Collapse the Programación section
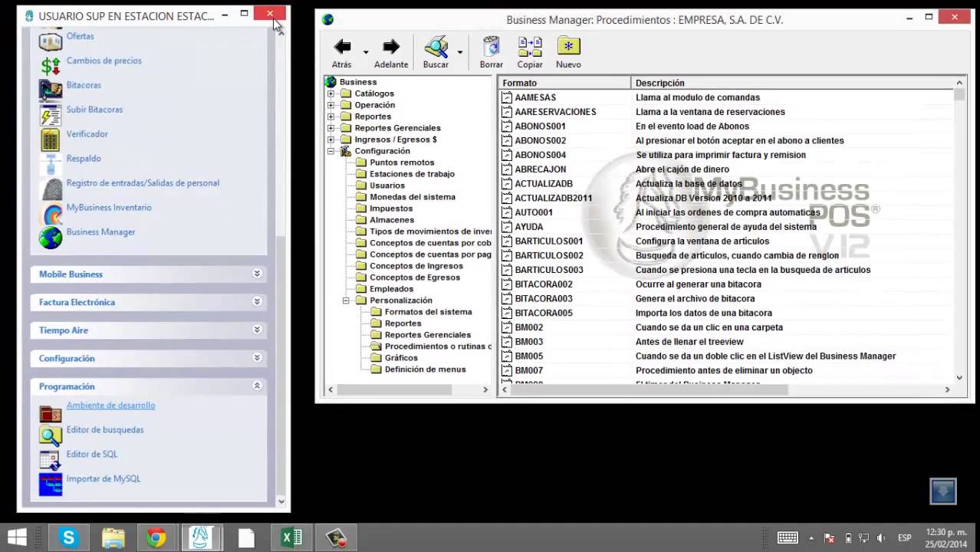Image resolution: width=980 pixels, height=552 pixels. point(257,386)
